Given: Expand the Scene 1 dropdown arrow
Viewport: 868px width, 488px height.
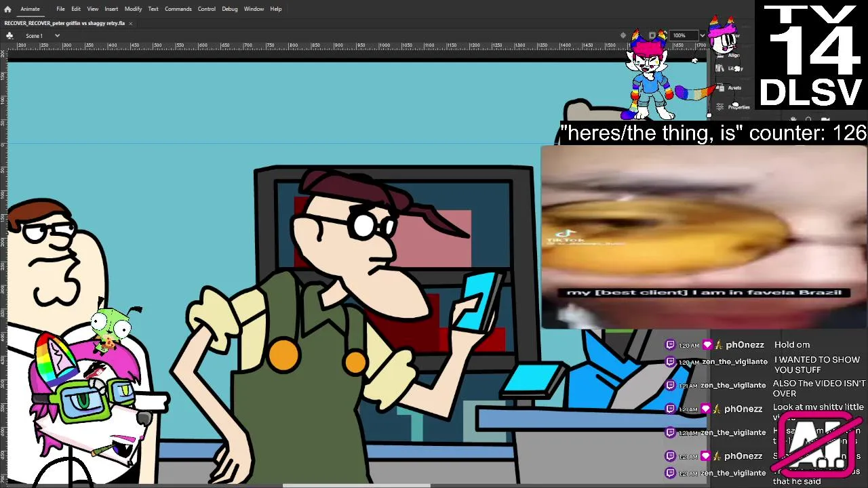Looking at the screenshot, I should pos(57,35).
